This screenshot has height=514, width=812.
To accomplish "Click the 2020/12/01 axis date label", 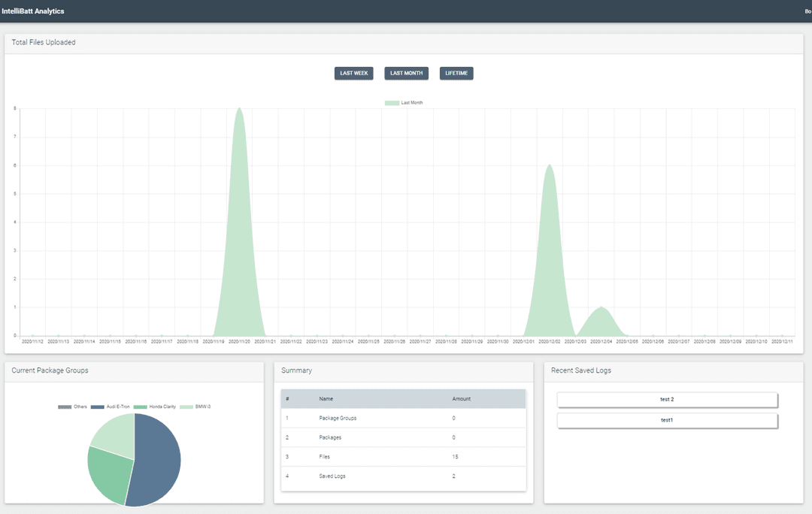I will point(523,342).
